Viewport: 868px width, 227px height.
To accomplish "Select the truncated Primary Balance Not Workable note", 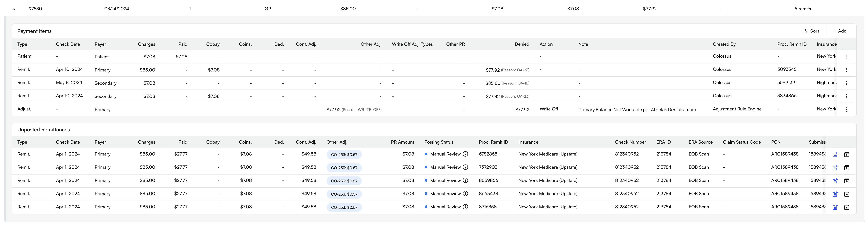I will (x=639, y=109).
